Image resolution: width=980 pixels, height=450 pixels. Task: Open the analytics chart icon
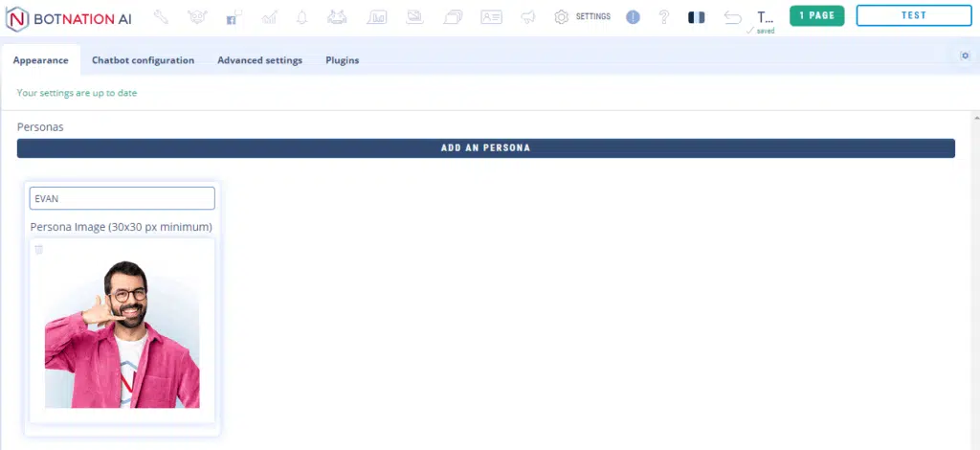coord(270,17)
